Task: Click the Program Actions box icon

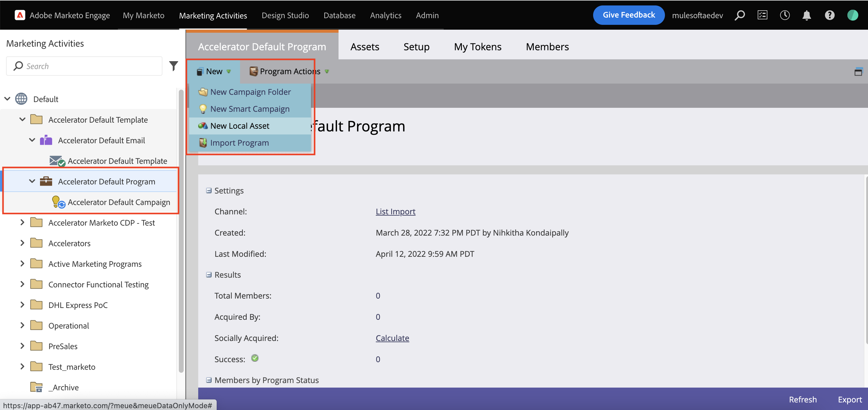Action: click(253, 71)
